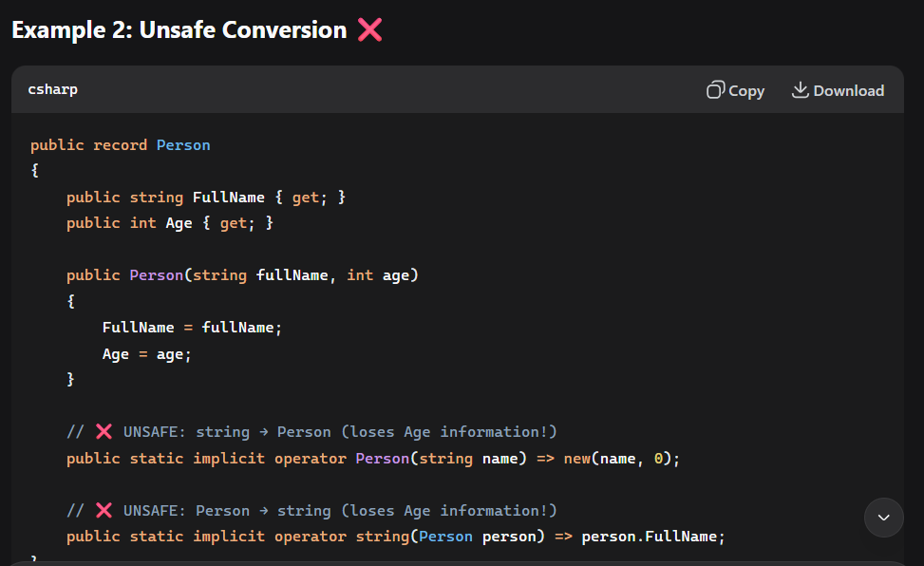Click the FullName property declaration line
Image resolution: width=924 pixels, height=566 pixels.
(x=206, y=198)
